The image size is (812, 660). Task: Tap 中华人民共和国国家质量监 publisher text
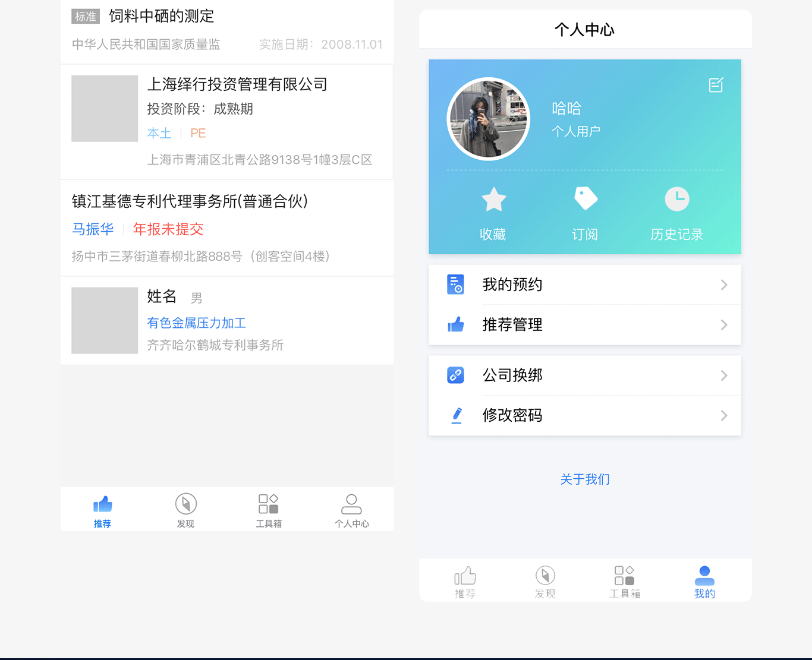pos(146,45)
